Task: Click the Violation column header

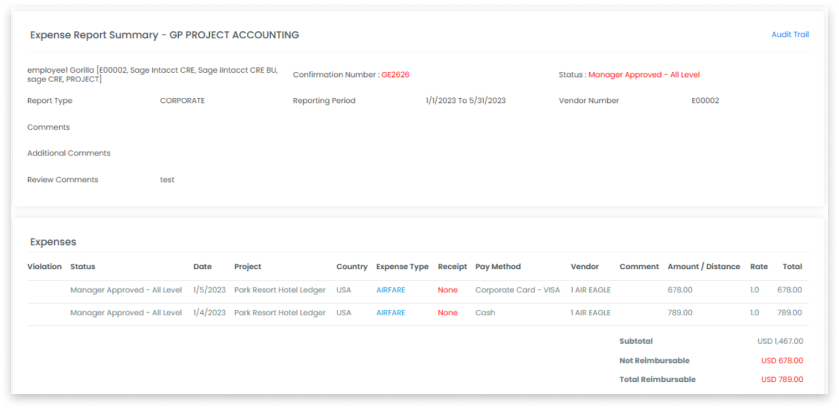Action: tap(44, 267)
